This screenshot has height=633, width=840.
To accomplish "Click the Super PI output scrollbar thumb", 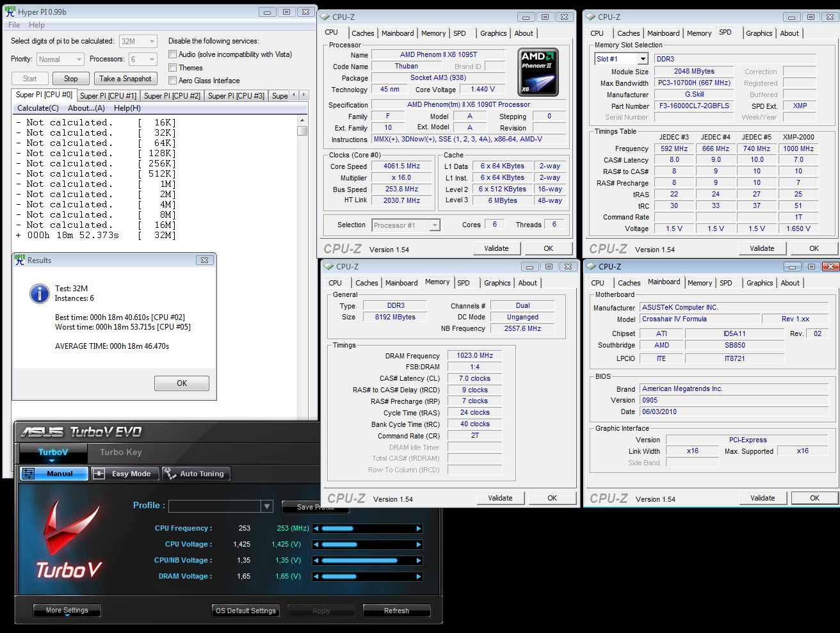I will pos(302,131).
